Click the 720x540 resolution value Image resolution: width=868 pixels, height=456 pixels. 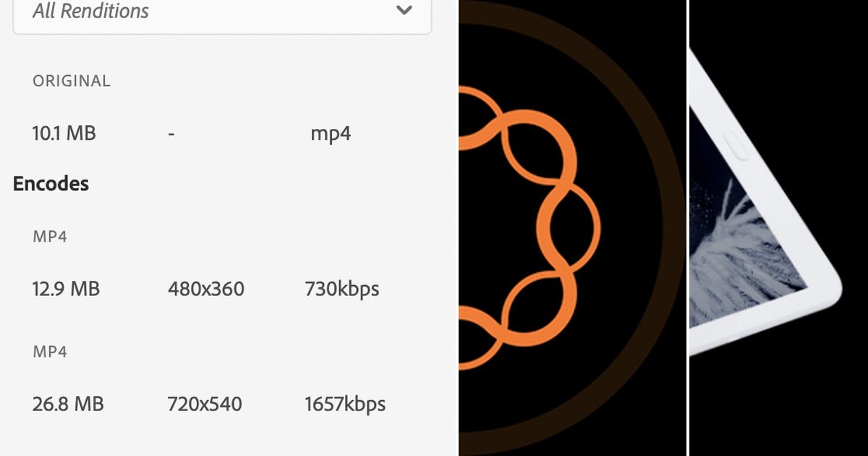[205, 404]
